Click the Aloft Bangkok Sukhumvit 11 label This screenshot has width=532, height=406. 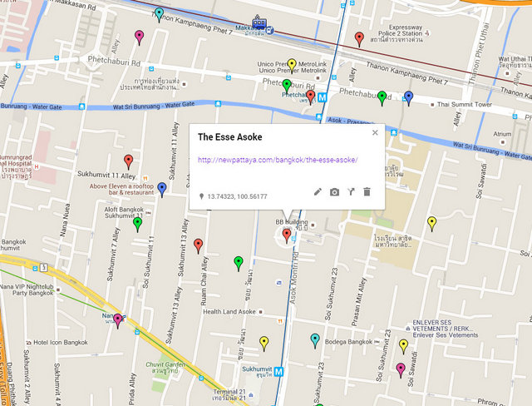[124, 213]
